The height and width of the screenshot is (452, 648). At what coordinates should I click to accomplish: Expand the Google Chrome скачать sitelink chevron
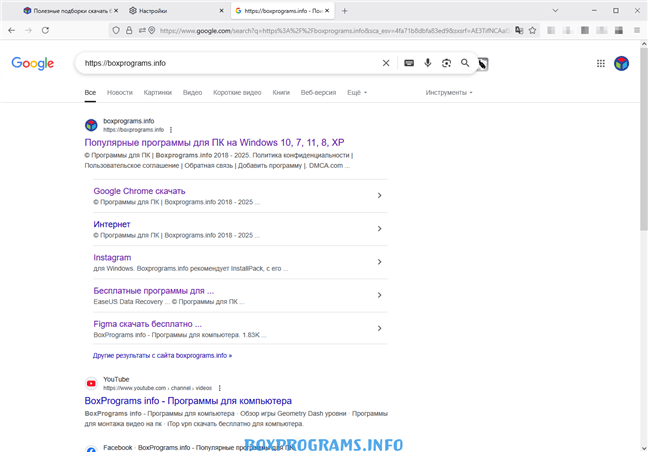point(379,195)
